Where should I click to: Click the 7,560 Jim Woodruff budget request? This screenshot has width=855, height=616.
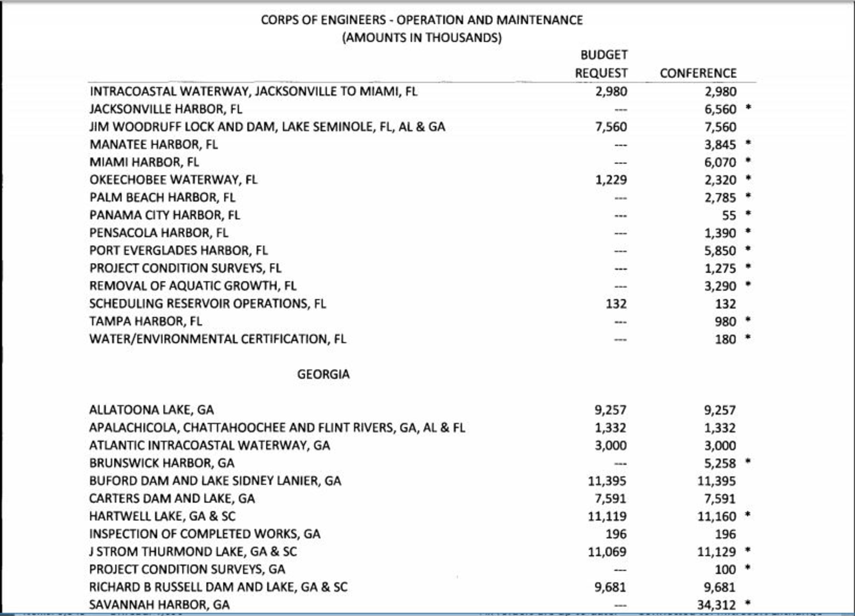611,127
